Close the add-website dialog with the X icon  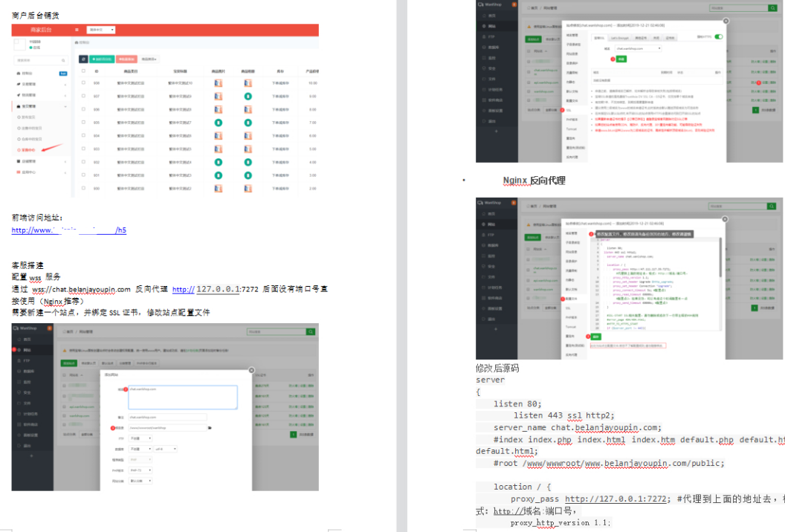pyautogui.click(x=251, y=370)
